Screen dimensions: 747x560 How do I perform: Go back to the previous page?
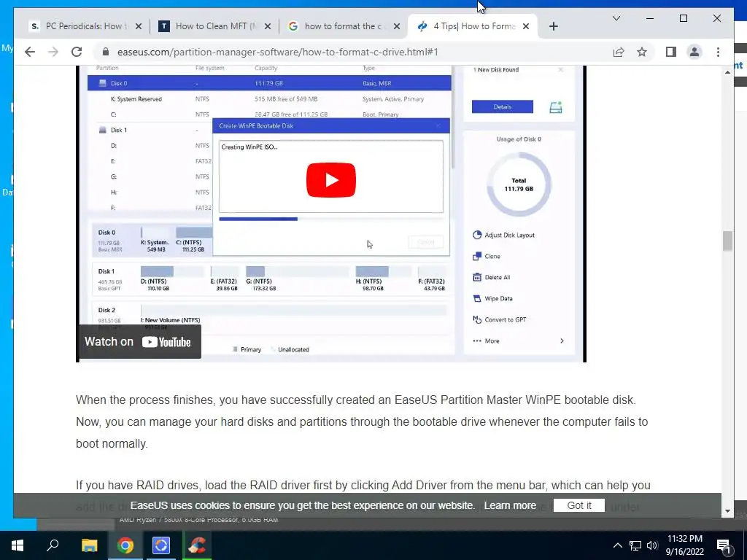[29, 52]
